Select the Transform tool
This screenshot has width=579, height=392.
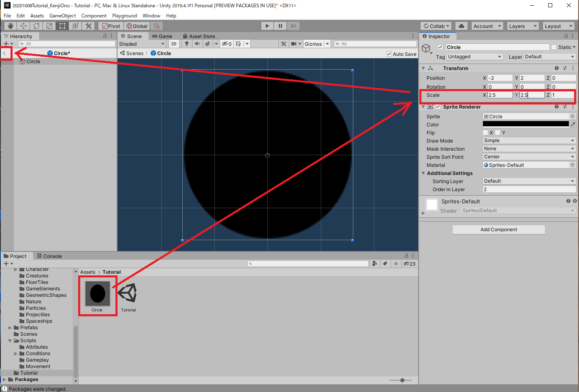[x=75, y=26]
